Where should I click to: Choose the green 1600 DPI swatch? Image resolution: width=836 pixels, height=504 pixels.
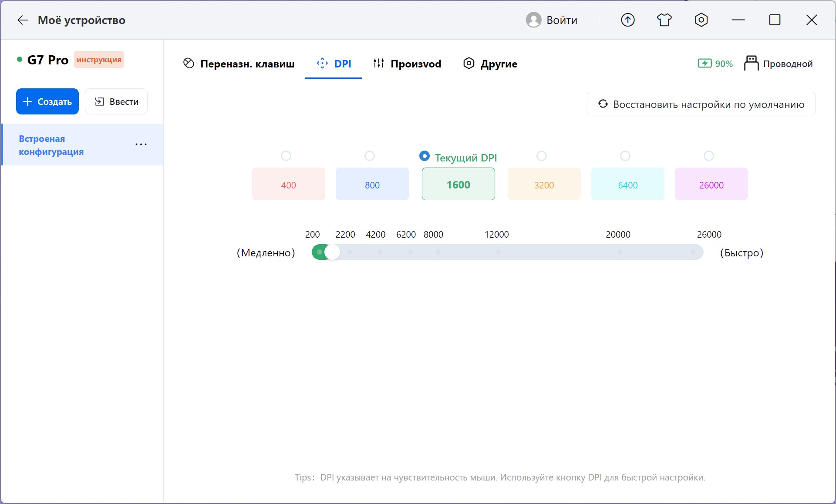click(458, 184)
